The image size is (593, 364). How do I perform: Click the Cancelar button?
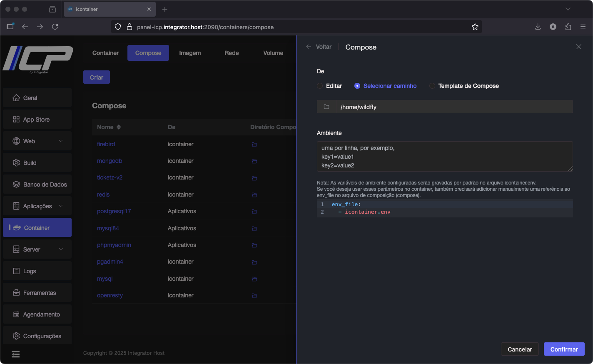[519, 349]
